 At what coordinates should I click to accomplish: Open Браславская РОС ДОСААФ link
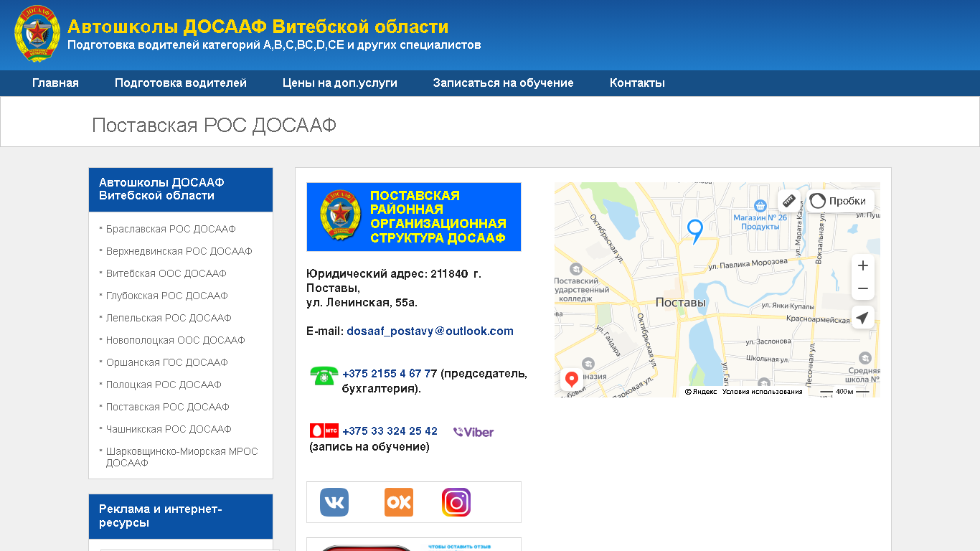point(171,229)
